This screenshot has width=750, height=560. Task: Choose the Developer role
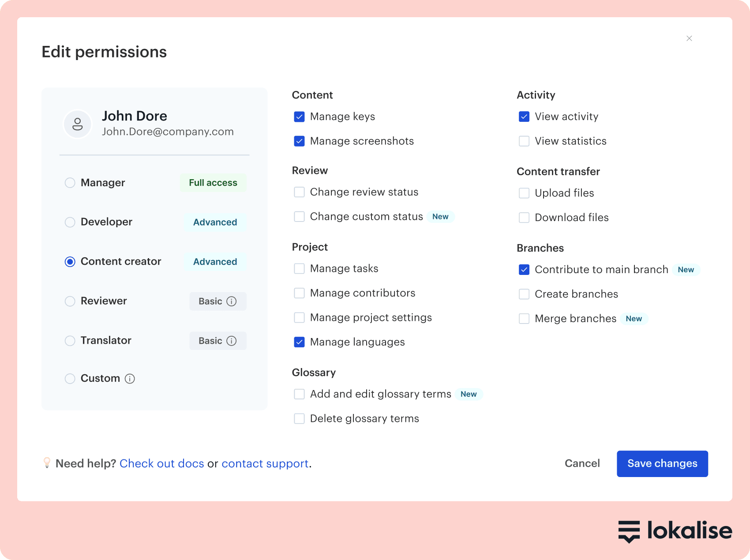70,222
